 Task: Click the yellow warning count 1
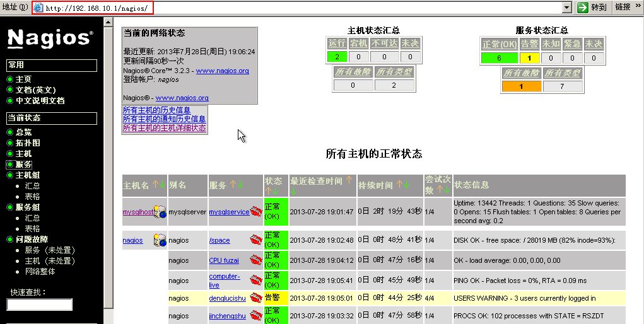click(529, 58)
